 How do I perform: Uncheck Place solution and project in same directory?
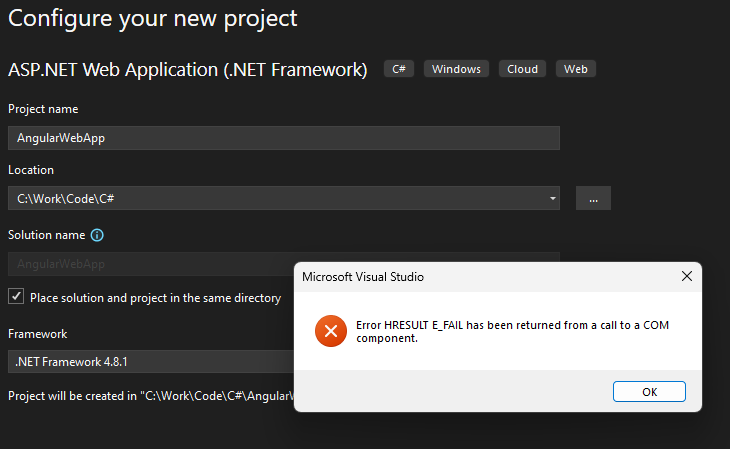click(16, 296)
